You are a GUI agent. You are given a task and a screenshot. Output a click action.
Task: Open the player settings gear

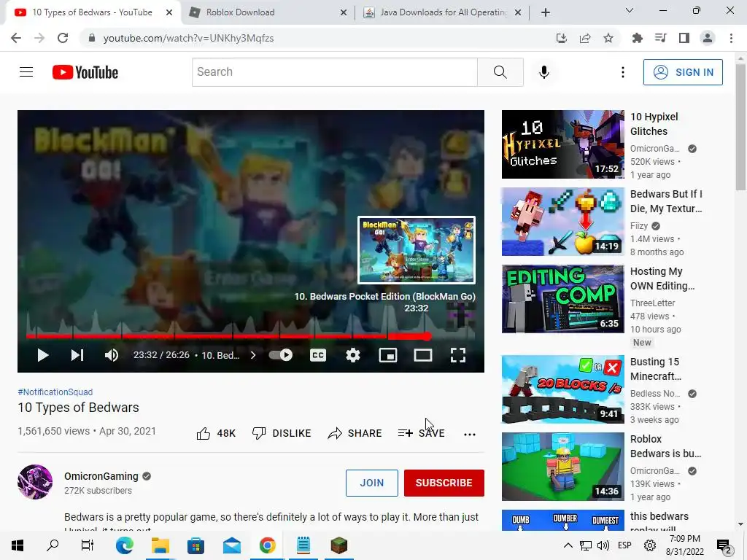[x=353, y=355]
